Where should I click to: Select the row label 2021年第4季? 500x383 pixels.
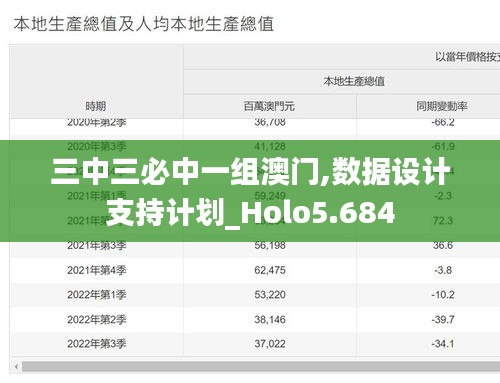pyautogui.click(x=97, y=270)
